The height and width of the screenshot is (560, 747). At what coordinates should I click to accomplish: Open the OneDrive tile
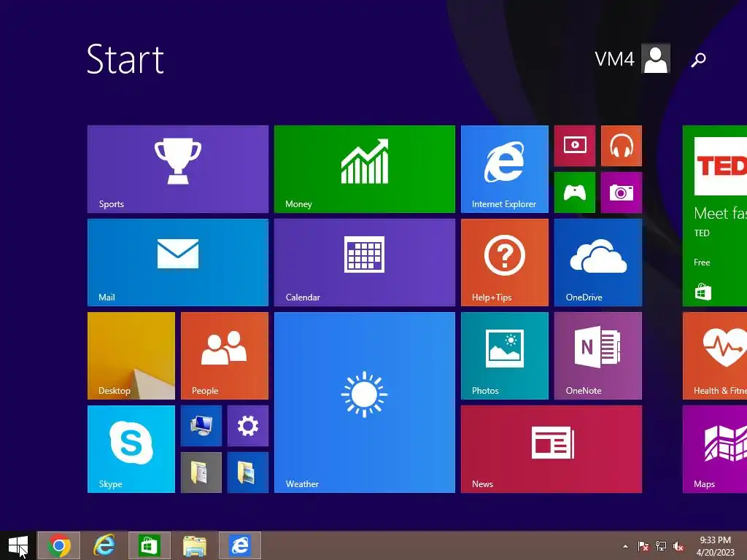pyautogui.click(x=598, y=262)
